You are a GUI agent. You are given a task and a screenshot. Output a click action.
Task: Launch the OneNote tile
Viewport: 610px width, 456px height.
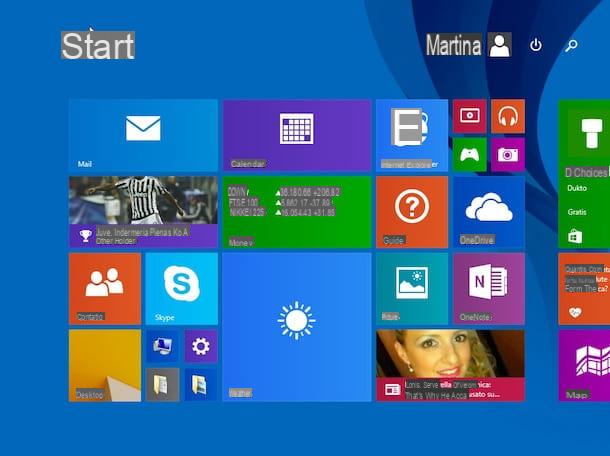click(489, 289)
